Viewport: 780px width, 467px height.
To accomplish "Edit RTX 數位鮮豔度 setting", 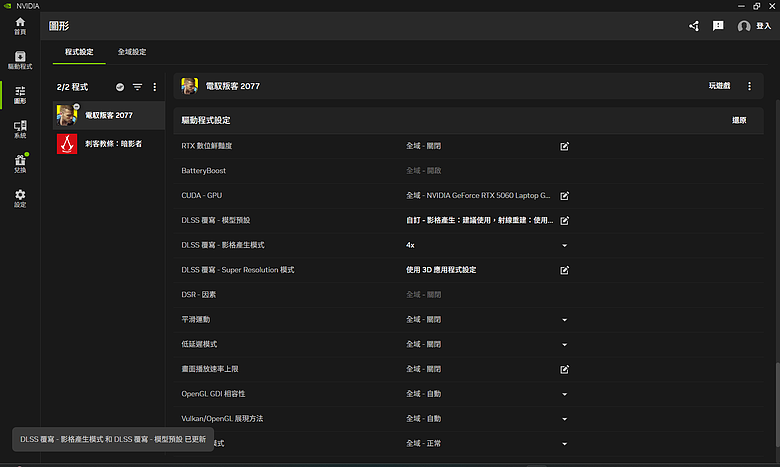I will pyautogui.click(x=564, y=146).
